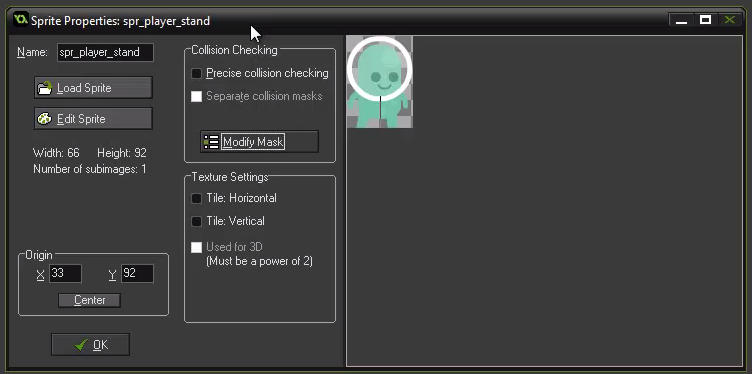Click the Load Sprite button
The width and height of the screenshot is (752, 374).
pyautogui.click(x=94, y=88)
